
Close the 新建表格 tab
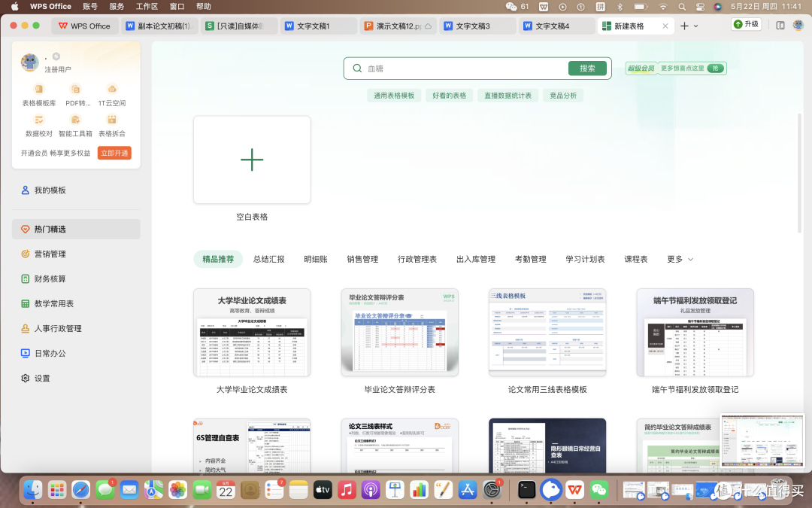click(665, 26)
